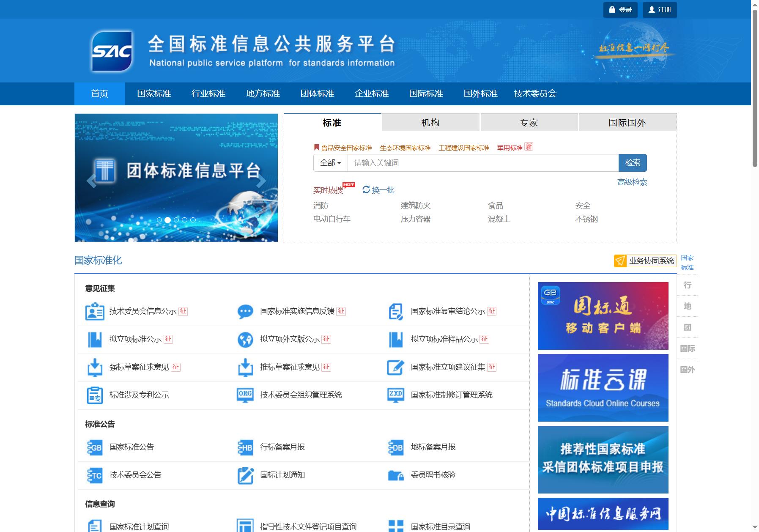This screenshot has height=532, width=759.
Task: Click the 注册 register button
Action: [660, 10]
